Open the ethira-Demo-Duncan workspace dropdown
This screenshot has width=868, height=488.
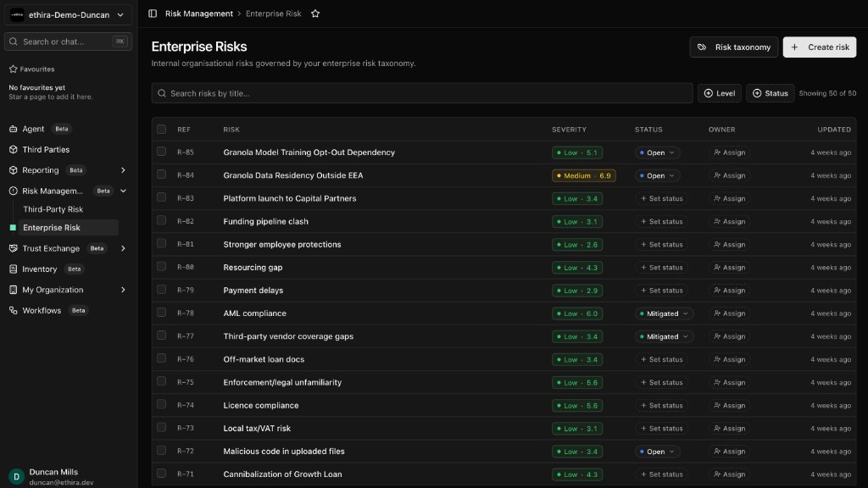coord(68,15)
